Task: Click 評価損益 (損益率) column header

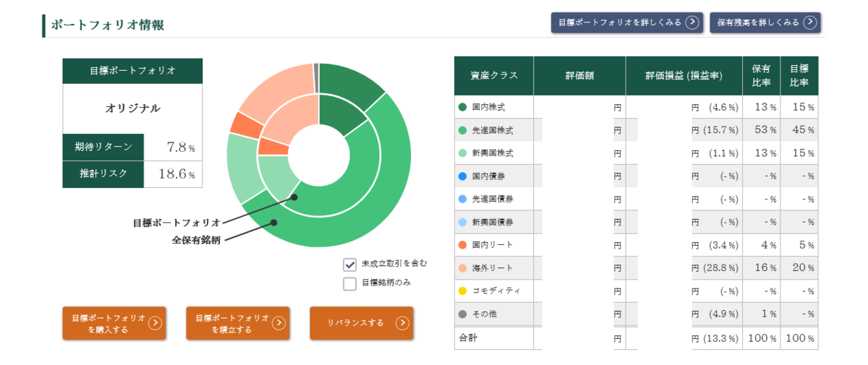Action: click(684, 76)
